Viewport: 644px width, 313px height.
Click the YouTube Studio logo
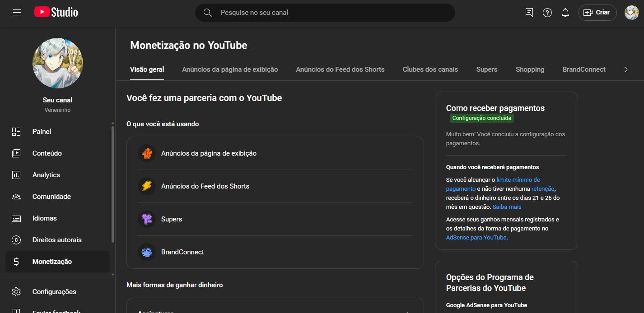click(x=56, y=13)
